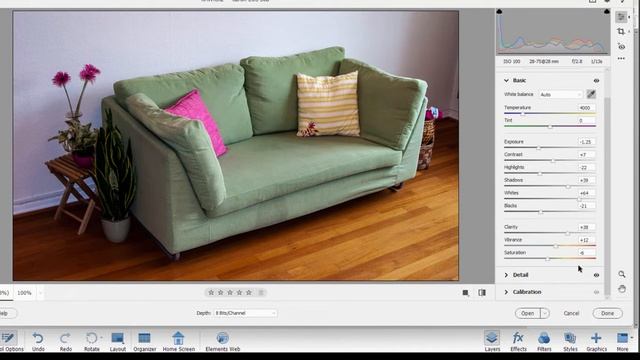Adjust the Blacks slider
The height and width of the screenshot is (360, 640).
pyautogui.click(x=540, y=211)
